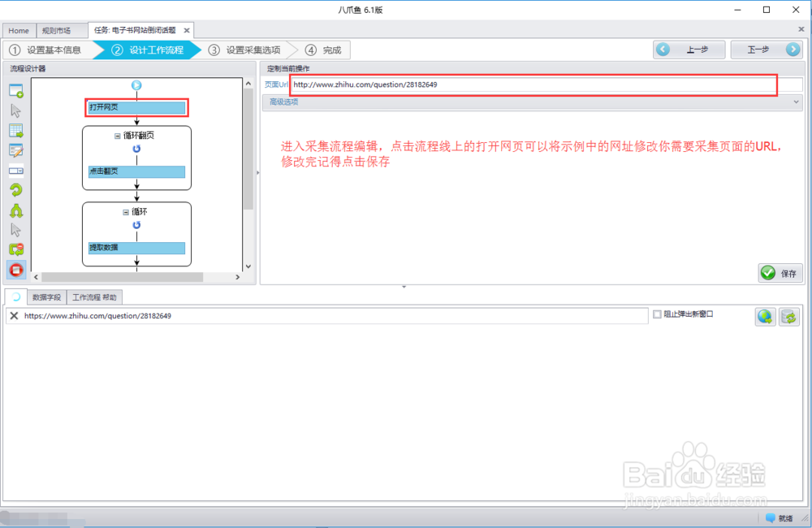Image resolution: width=812 pixels, height=528 pixels.
Task: Open the 工作流程 帮助 tab
Action: click(x=94, y=297)
